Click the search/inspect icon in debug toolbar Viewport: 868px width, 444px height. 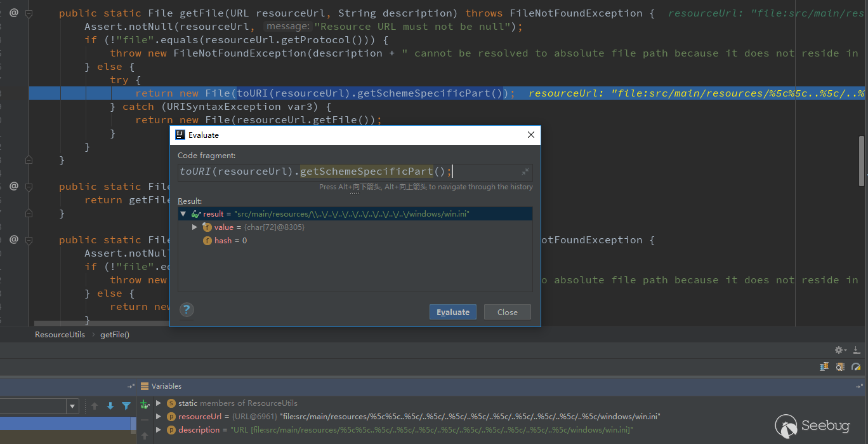coord(839,367)
